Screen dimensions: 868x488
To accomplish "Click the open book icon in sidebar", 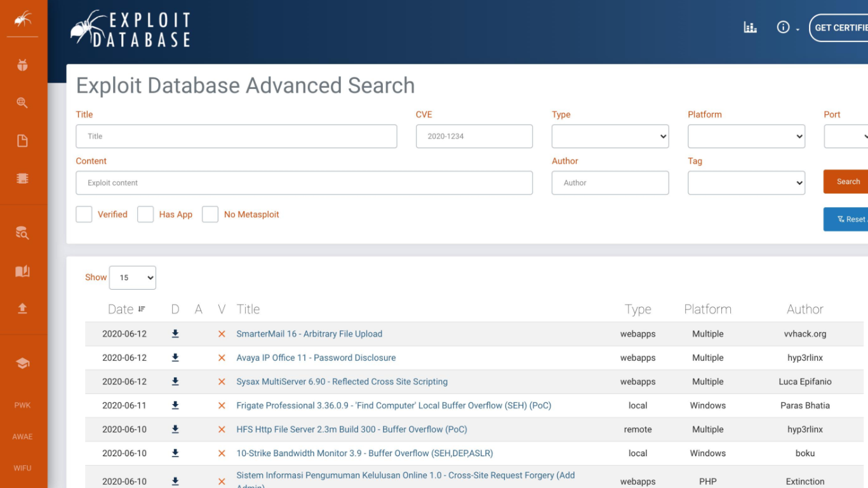I will [x=22, y=271].
